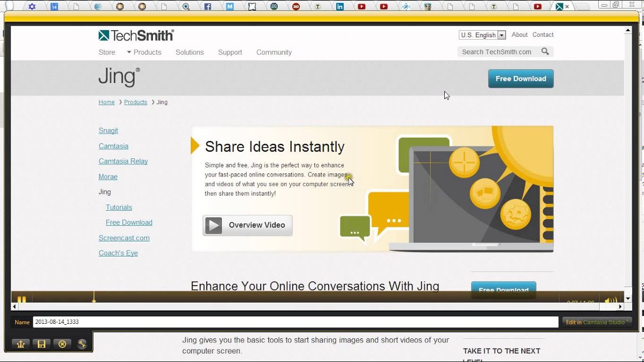Close the active TechSmith browser tab
644x362 pixels.
[x=567, y=7]
